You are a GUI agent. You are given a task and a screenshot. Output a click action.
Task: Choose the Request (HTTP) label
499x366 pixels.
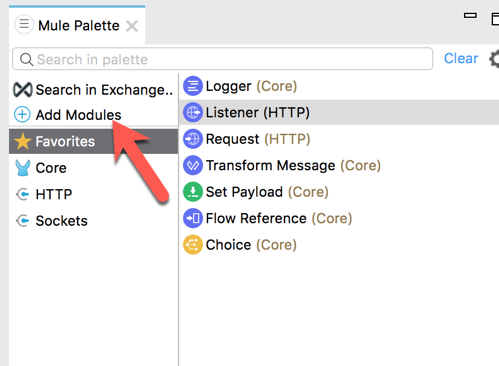pyautogui.click(x=258, y=139)
